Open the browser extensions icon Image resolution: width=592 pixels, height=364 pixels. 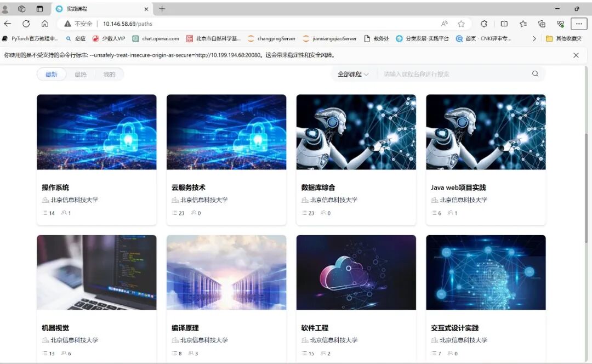click(x=484, y=24)
